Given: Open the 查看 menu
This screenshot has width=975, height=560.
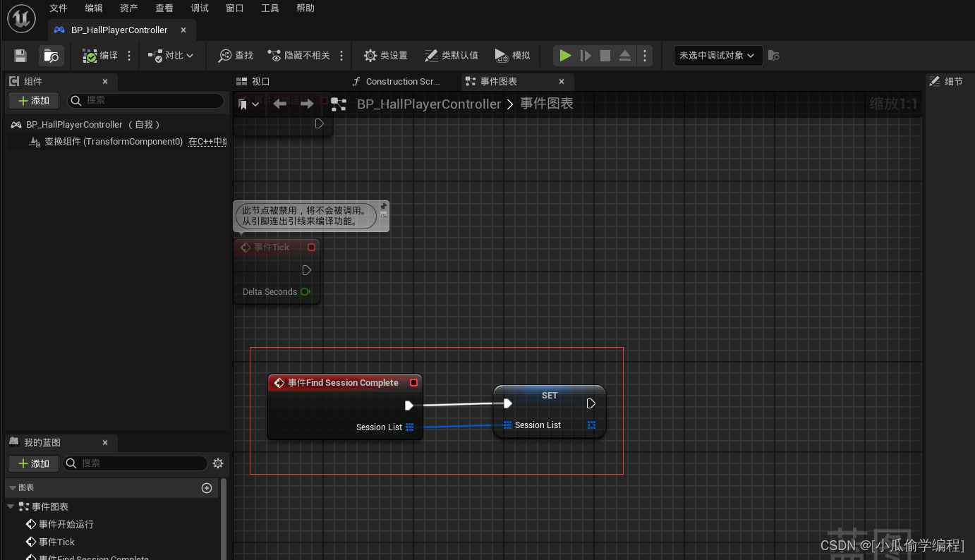Looking at the screenshot, I should 164,8.
